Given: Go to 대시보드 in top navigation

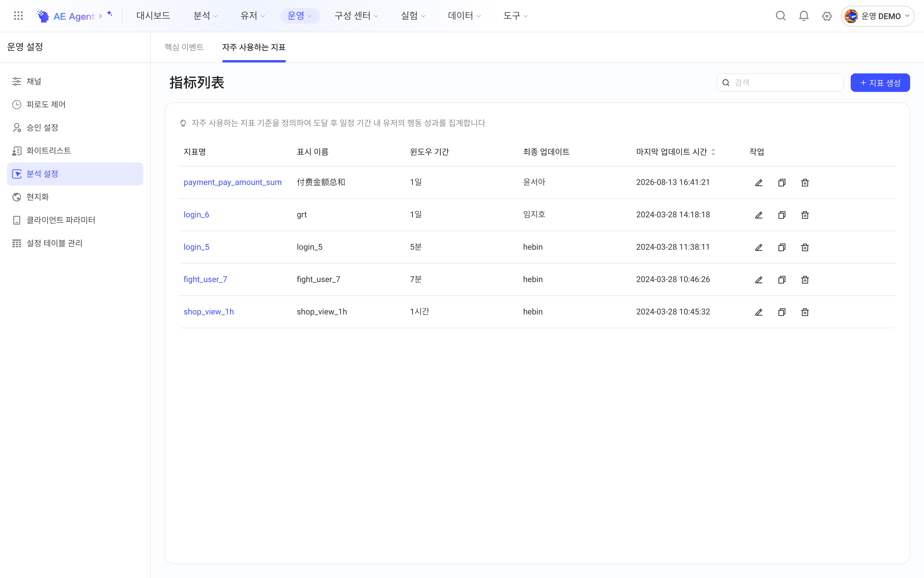Looking at the screenshot, I should (153, 16).
